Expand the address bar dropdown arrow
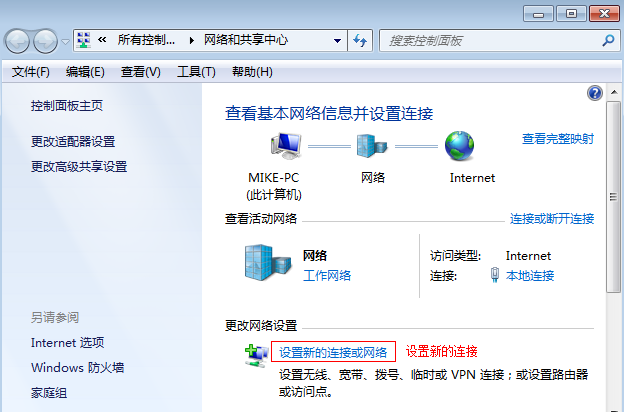Viewport: 624px width, 412px height. (x=336, y=41)
